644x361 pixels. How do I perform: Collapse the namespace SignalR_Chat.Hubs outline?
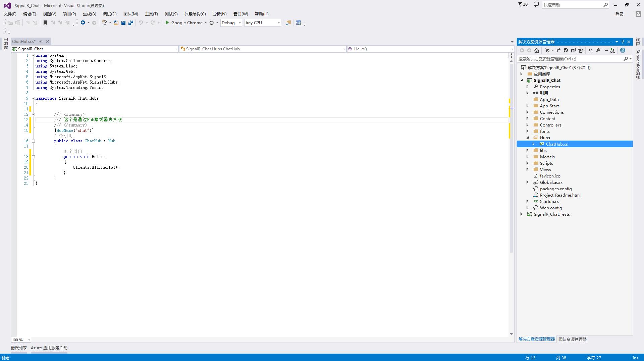33,98
